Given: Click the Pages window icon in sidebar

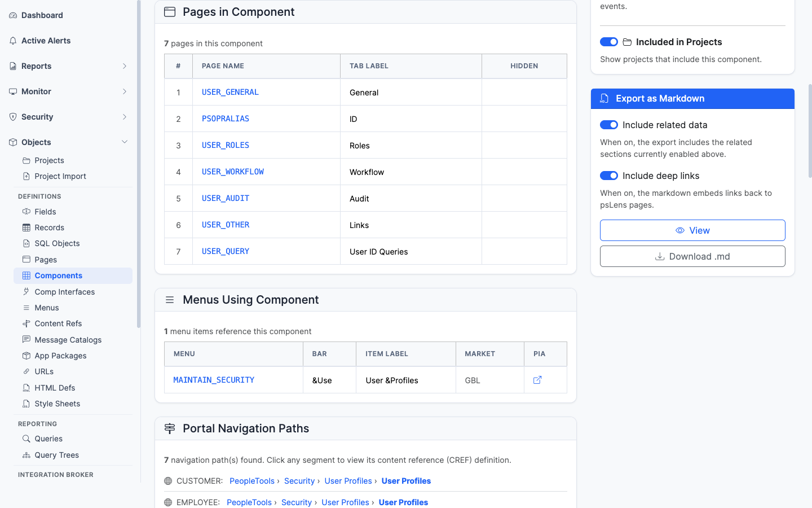Looking at the screenshot, I should point(27,260).
